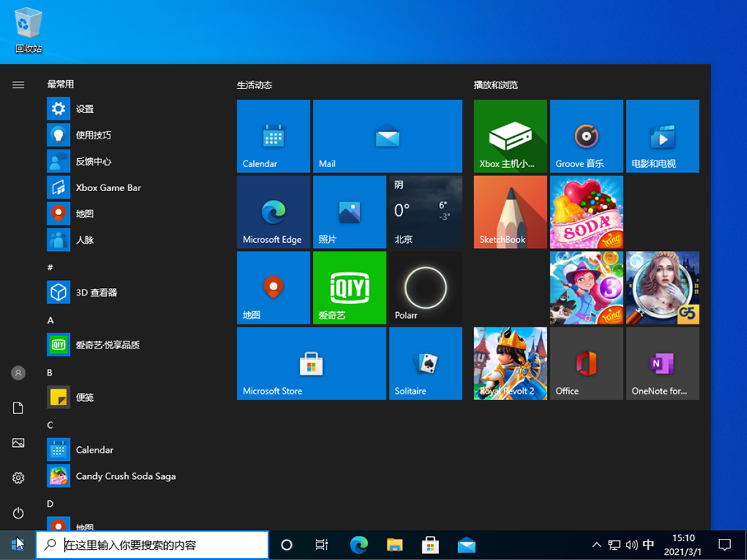This screenshot has height=560, width=747.
Task: Click inside the taskbar search box
Action: coord(152,545)
